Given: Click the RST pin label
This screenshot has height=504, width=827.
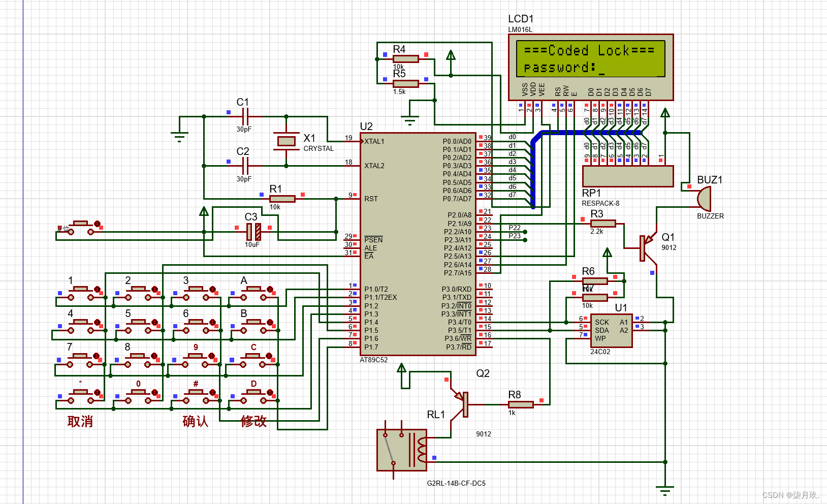Looking at the screenshot, I should coord(371,199).
